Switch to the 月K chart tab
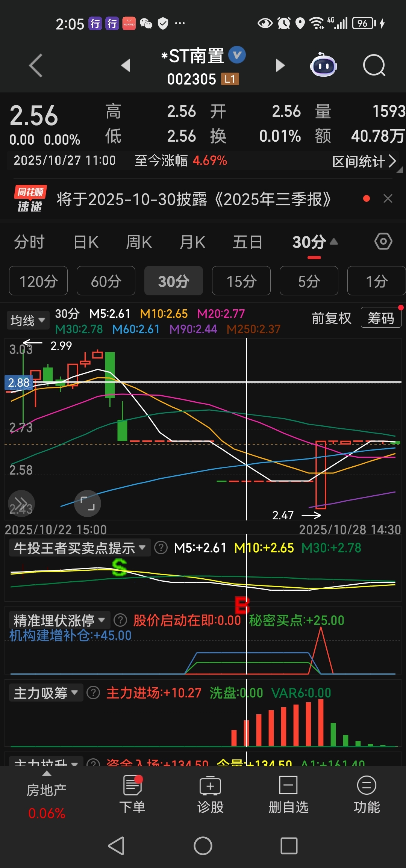The height and width of the screenshot is (868, 406). tap(192, 242)
